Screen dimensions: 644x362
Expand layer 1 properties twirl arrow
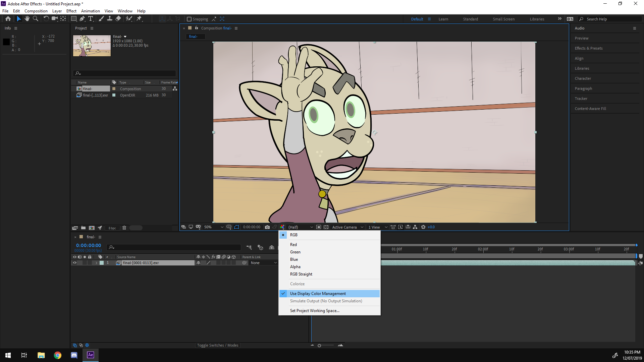coord(97,263)
